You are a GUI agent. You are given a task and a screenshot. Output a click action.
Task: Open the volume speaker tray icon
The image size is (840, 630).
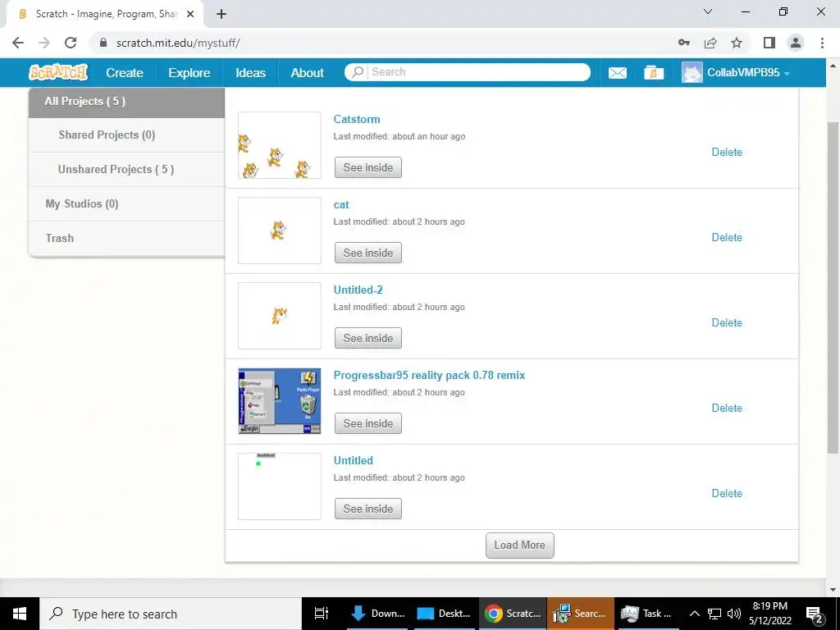[734, 614]
